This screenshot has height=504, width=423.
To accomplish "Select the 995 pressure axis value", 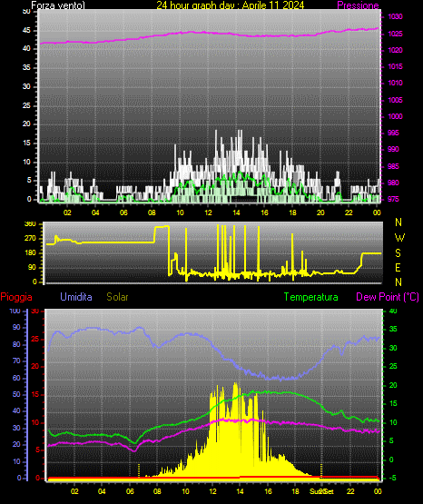I will [x=393, y=133].
